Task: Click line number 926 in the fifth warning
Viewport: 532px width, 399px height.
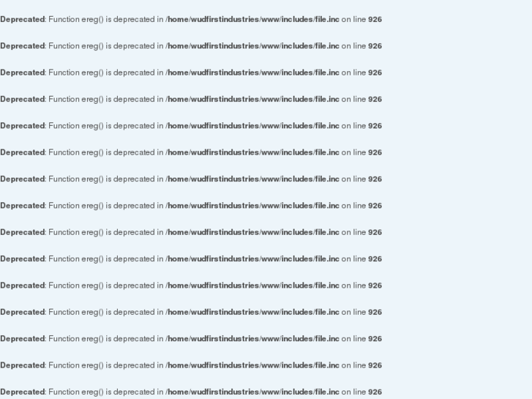Action: 375,126
